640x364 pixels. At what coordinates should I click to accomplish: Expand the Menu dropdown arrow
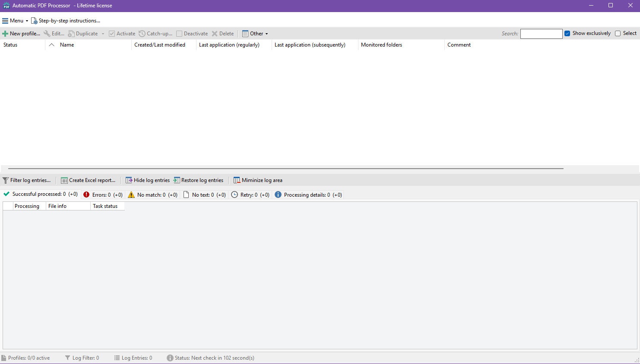[x=27, y=21]
